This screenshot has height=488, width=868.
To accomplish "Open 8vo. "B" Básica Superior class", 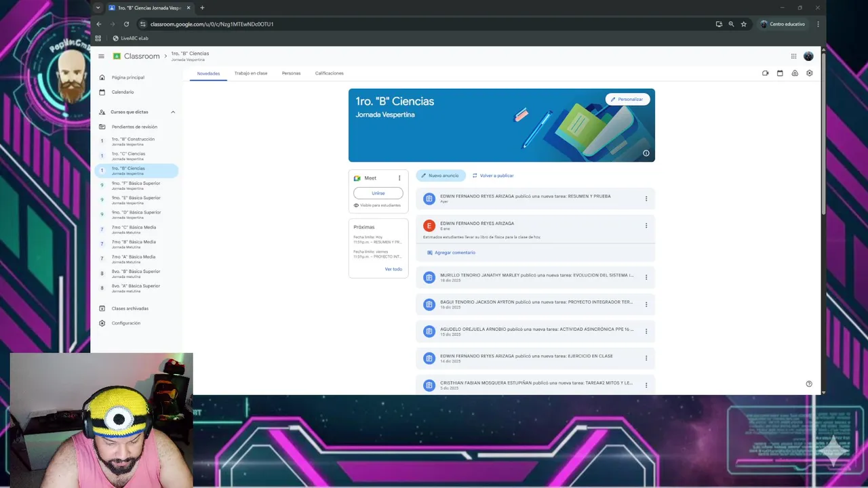I will [136, 273].
